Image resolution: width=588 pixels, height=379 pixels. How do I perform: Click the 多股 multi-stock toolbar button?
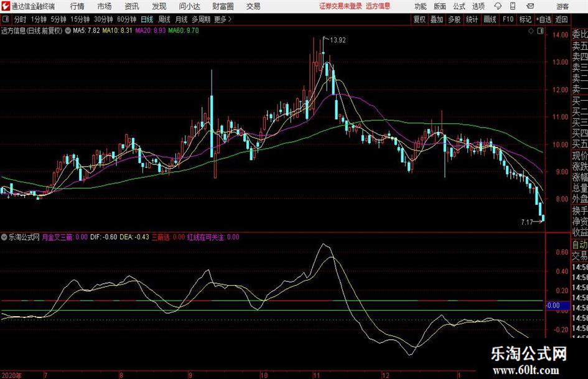coord(454,19)
